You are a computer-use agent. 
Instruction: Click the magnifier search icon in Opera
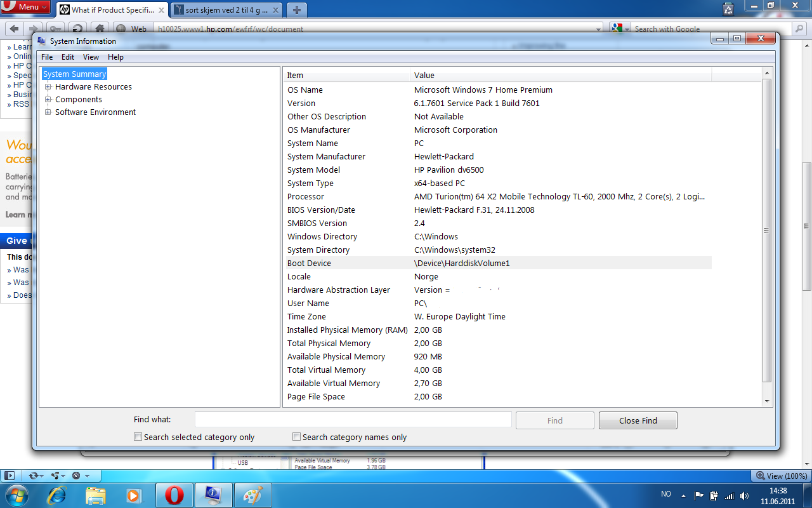point(799,29)
